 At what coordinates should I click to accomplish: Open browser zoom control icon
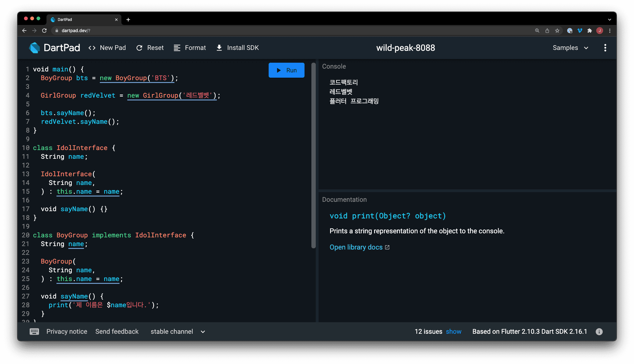point(537,31)
